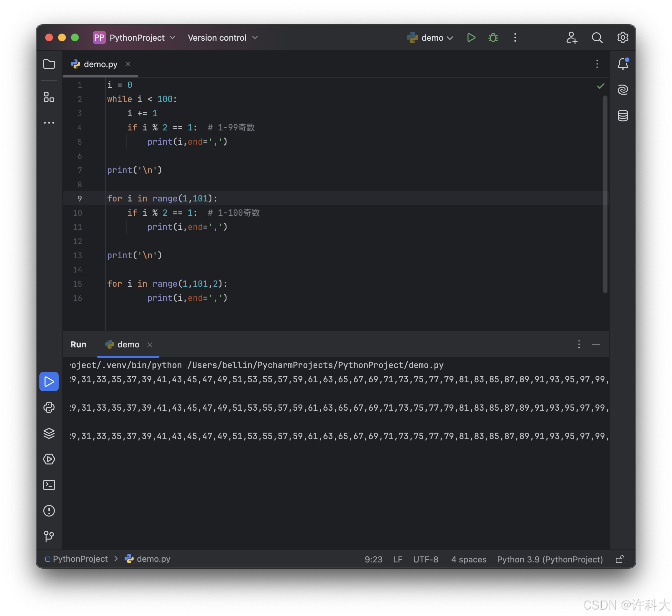672x616 pixels.
Task: Select Python 3.9 (PythonProject) interpreter widget
Action: pos(550,559)
